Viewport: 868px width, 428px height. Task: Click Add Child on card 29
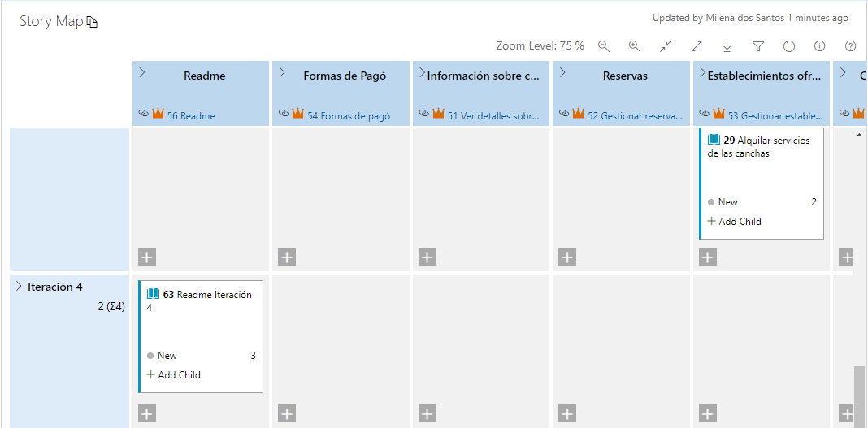coord(735,221)
